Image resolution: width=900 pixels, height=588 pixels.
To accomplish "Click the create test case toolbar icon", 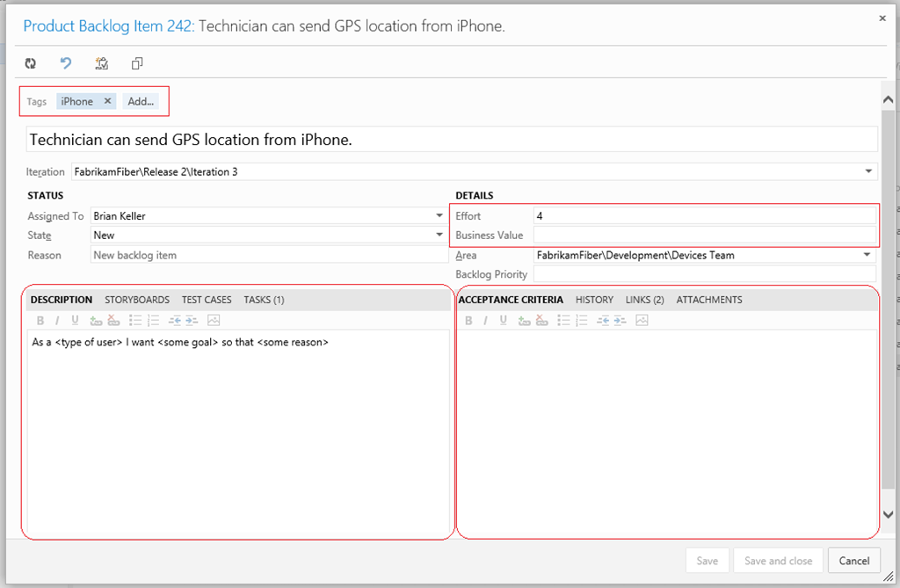I will (101, 63).
